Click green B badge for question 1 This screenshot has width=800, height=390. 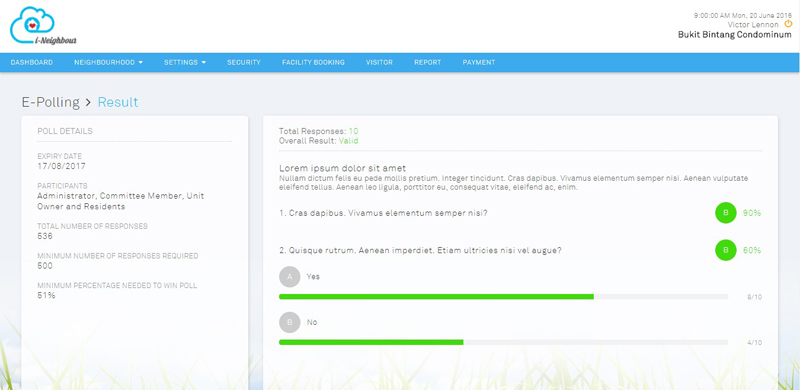726,213
